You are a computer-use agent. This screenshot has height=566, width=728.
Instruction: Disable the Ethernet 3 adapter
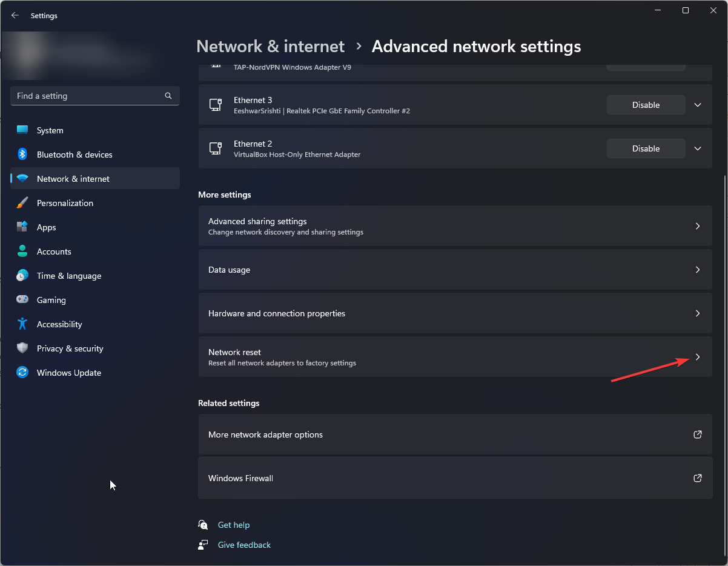(646, 104)
